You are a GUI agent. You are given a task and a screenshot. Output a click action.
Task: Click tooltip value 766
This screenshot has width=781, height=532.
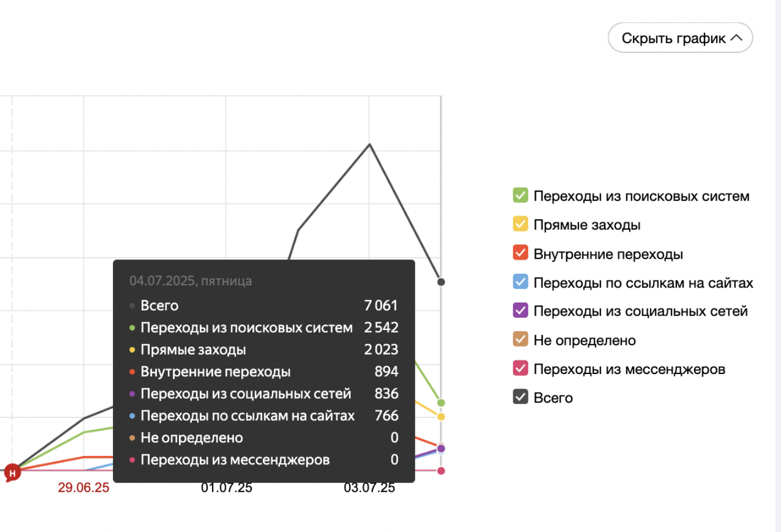(x=387, y=415)
